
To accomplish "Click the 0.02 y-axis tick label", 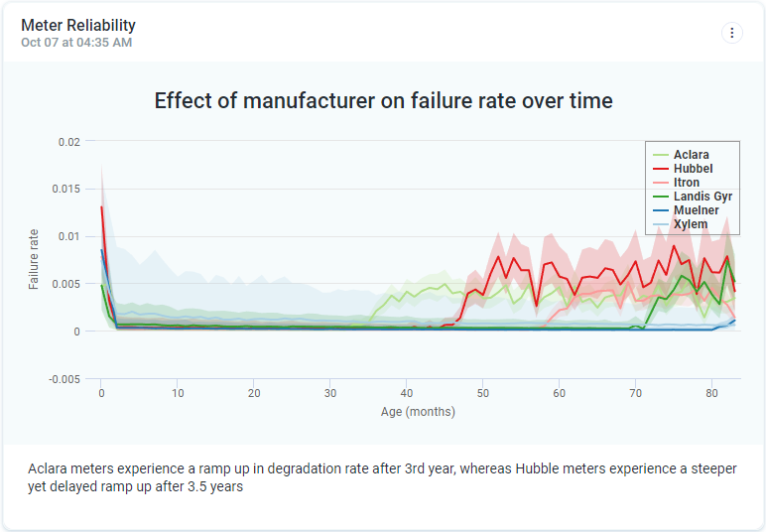I will coord(68,142).
